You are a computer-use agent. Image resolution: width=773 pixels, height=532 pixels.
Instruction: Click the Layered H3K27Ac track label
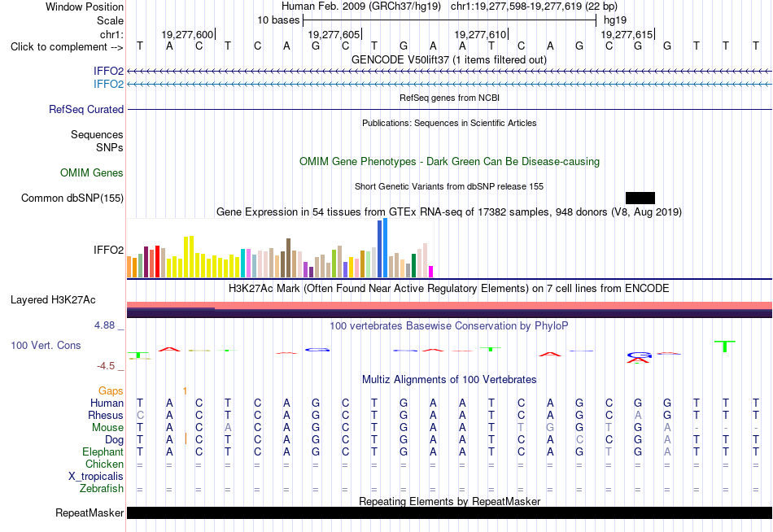[x=53, y=300]
